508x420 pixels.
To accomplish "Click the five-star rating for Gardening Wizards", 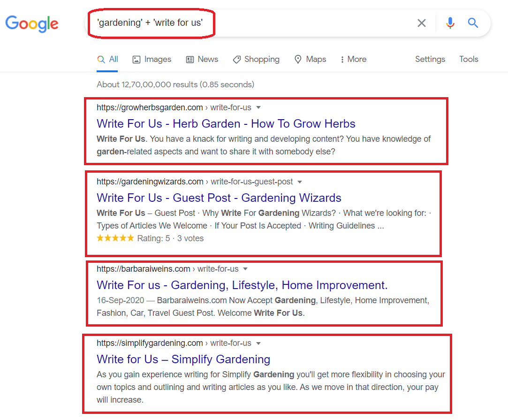I will point(115,238).
